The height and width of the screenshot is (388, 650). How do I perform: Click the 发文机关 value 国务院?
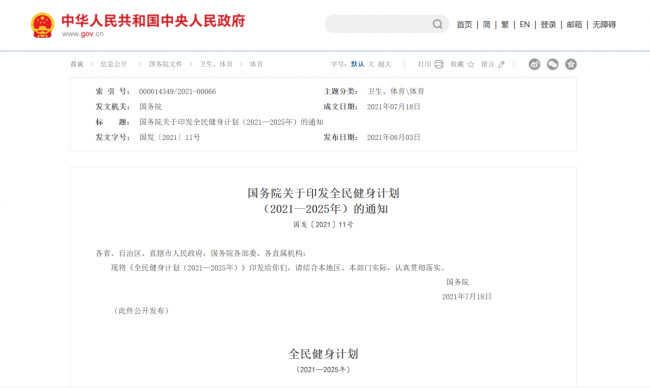pyautogui.click(x=150, y=107)
